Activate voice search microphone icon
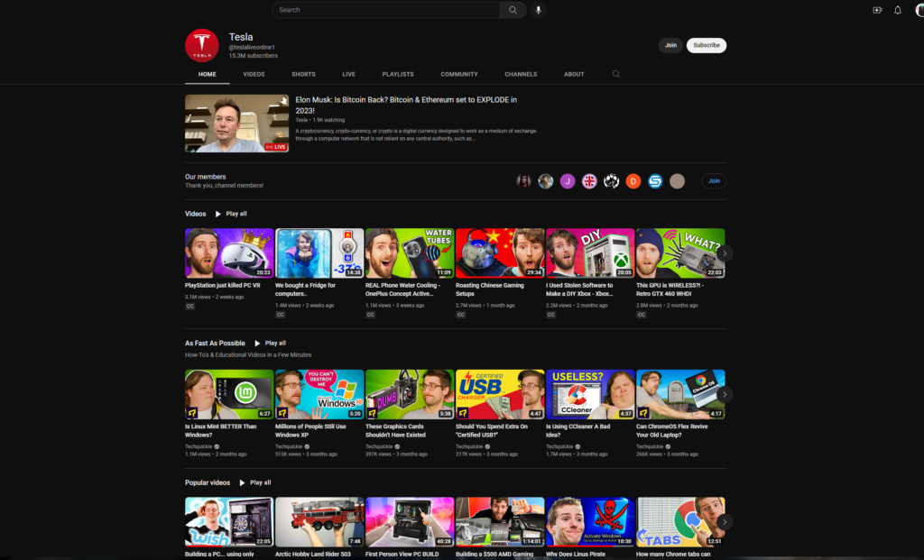924x560 pixels. (539, 10)
